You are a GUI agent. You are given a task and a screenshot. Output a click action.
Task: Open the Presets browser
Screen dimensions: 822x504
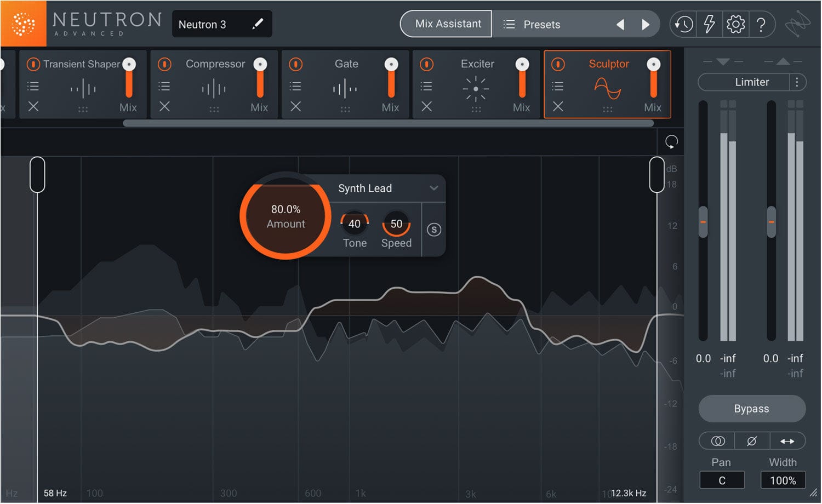coord(532,25)
